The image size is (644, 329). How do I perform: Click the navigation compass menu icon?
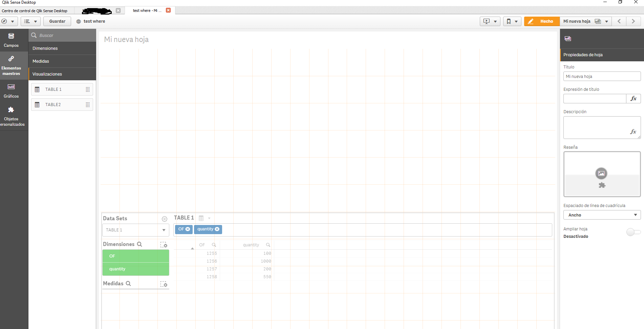pyautogui.click(x=8, y=21)
